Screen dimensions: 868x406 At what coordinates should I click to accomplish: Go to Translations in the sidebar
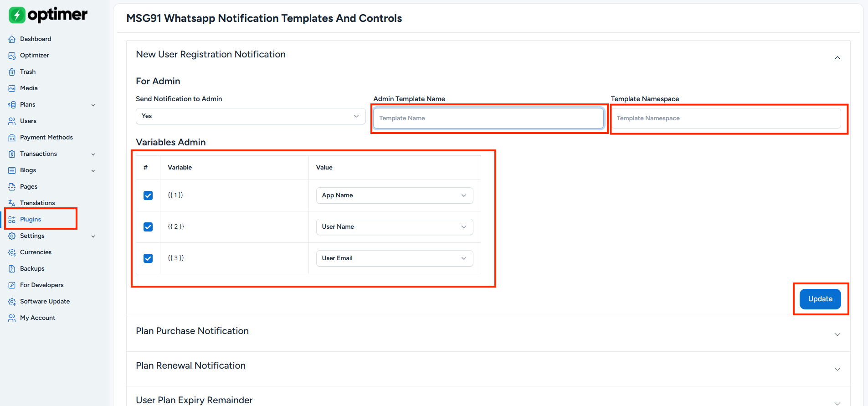coord(37,203)
